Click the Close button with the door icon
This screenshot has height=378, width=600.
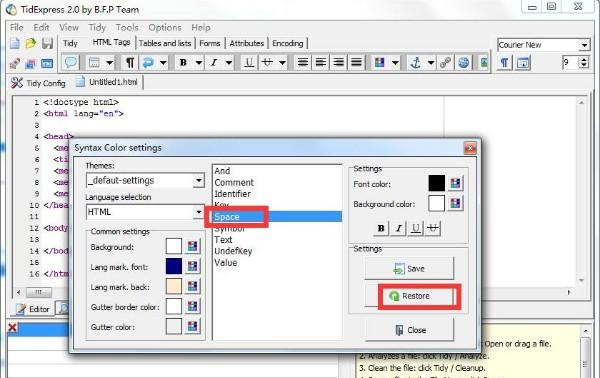tap(410, 330)
